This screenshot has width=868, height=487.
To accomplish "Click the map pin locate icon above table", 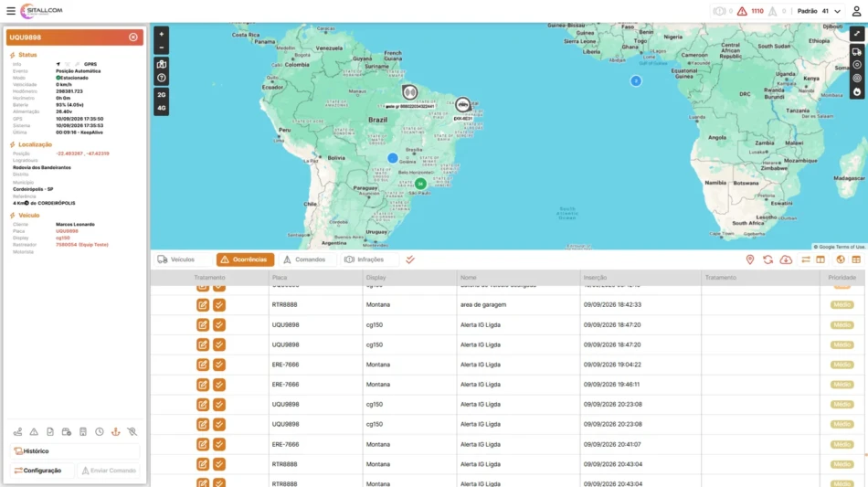I will [750, 259].
